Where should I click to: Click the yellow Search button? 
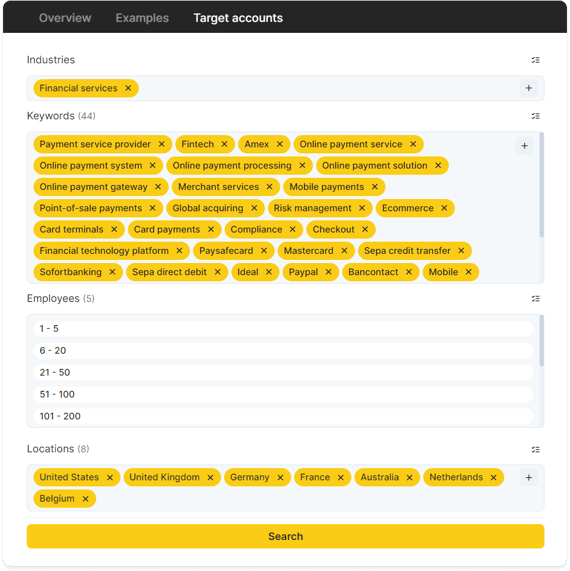click(x=285, y=536)
